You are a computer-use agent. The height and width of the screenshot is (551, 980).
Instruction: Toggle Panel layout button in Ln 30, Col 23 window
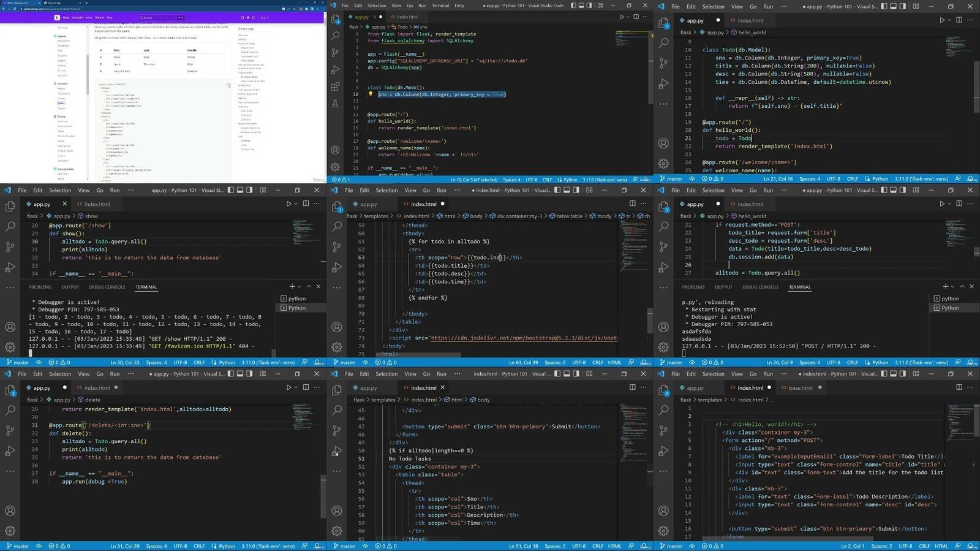240,190
